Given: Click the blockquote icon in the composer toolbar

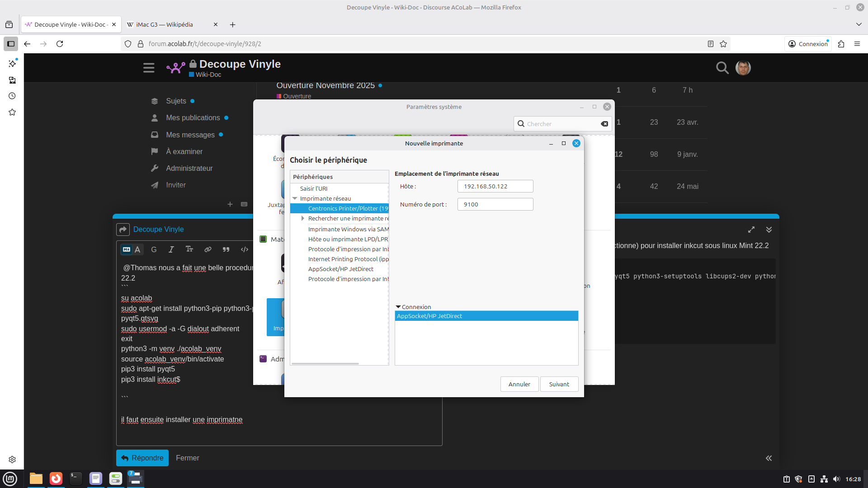Looking at the screenshot, I should [226, 249].
